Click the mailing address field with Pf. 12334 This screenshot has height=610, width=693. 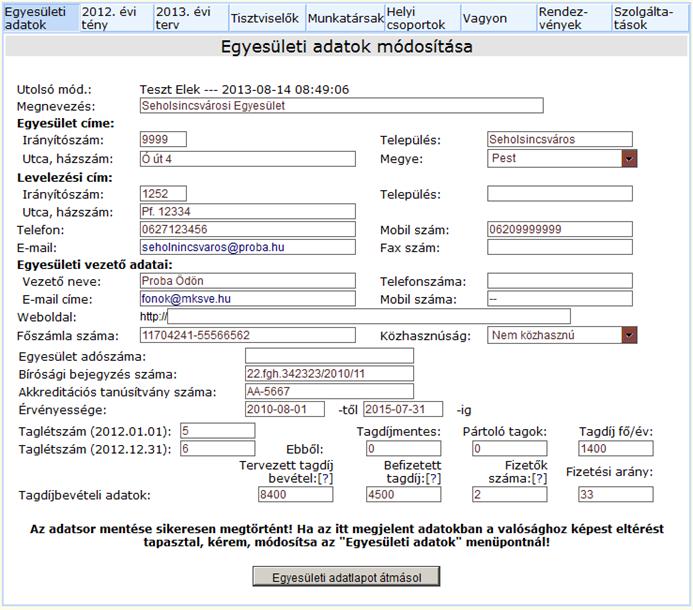(x=248, y=211)
